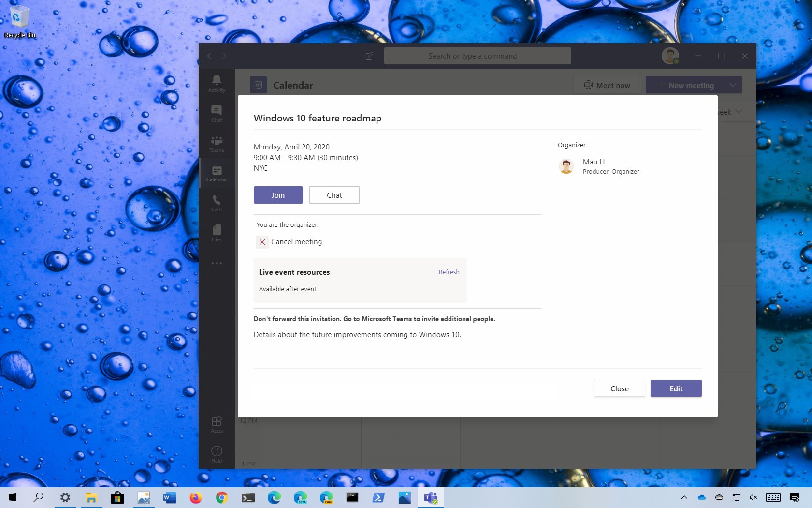Open Recycle Bin on desktop

point(20,22)
